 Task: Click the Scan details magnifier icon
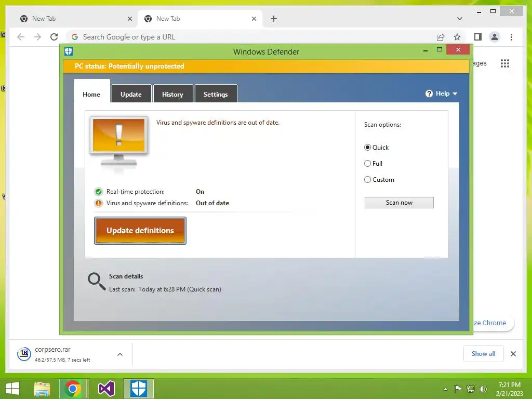click(96, 282)
